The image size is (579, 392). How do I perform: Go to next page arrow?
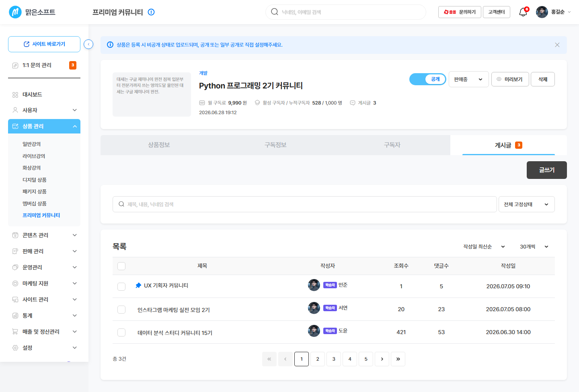pos(382,359)
